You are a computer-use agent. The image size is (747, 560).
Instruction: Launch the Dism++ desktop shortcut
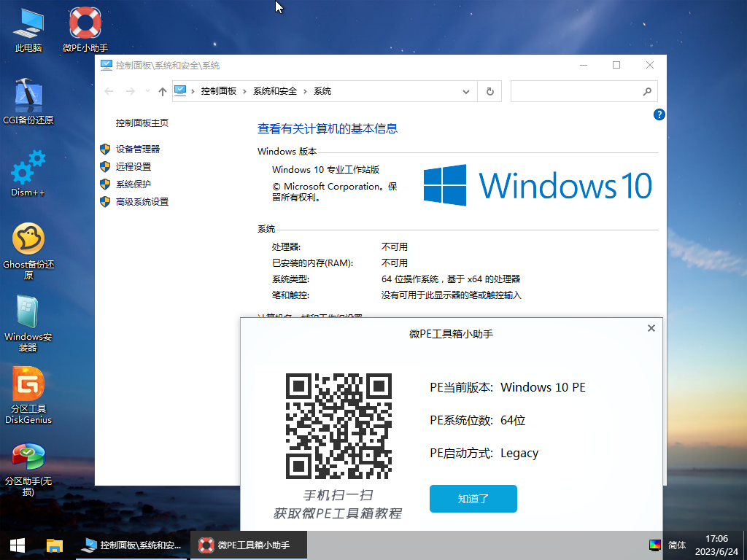tap(28, 174)
